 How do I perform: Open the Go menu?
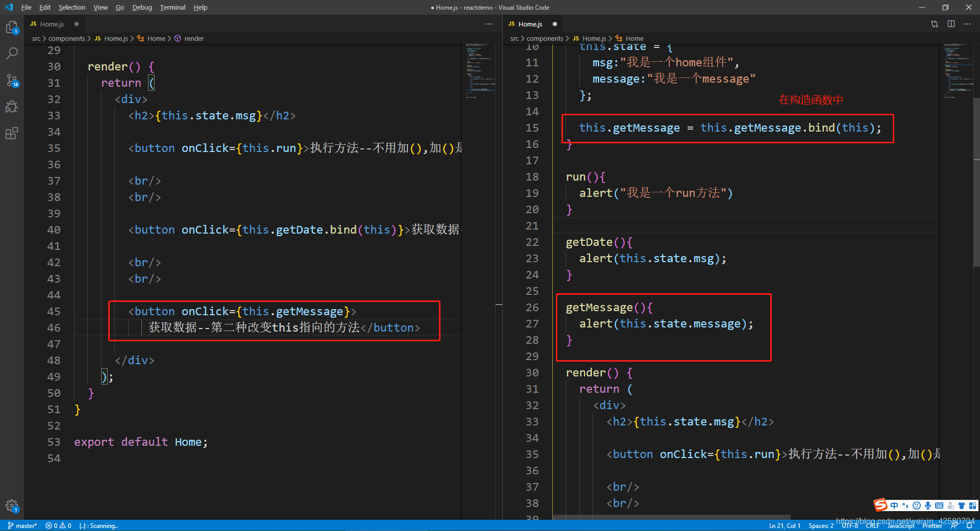(120, 7)
